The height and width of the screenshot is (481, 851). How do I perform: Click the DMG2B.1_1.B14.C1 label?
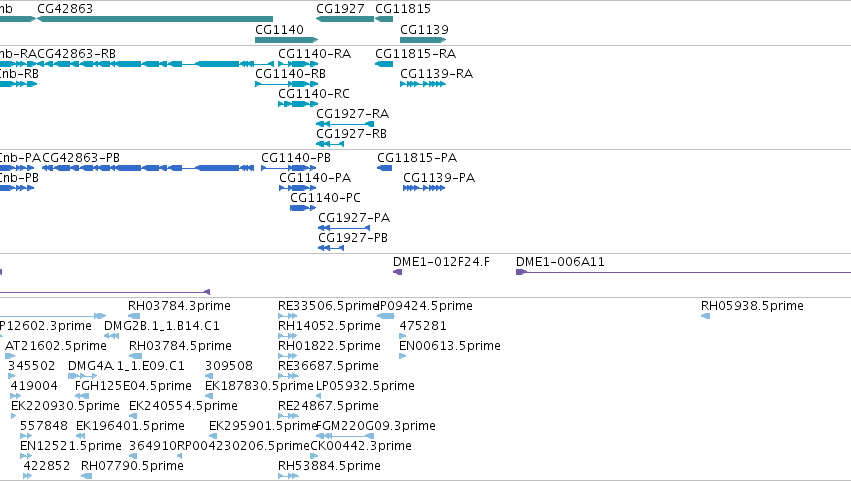(x=162, y=326)
